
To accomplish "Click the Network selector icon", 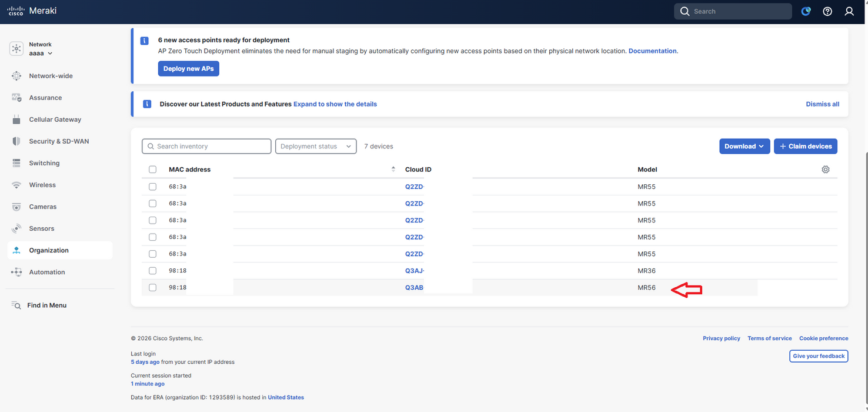I will click(16, 49).
